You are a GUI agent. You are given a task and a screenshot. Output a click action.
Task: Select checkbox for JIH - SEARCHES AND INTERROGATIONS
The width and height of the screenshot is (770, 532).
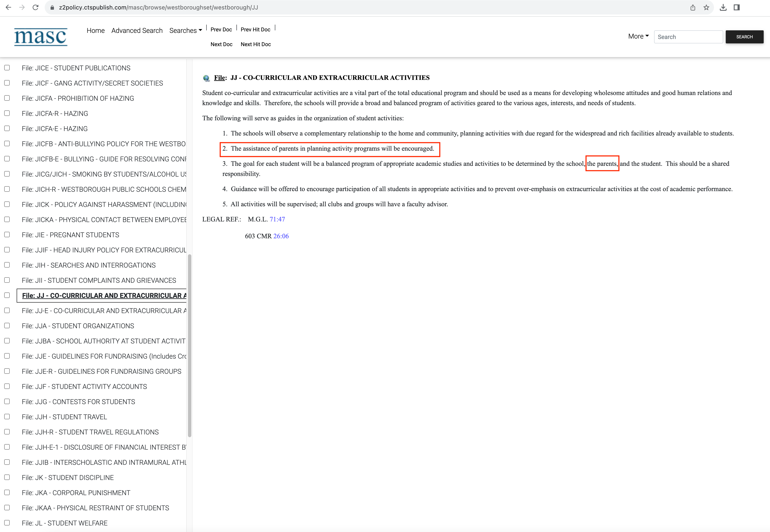pyautogui.click(x=7, y=265)
